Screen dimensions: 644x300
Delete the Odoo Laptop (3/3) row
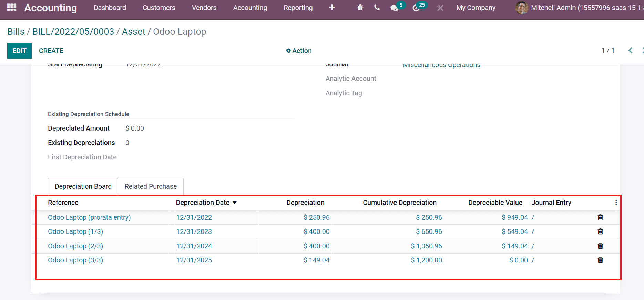(600, 260)
